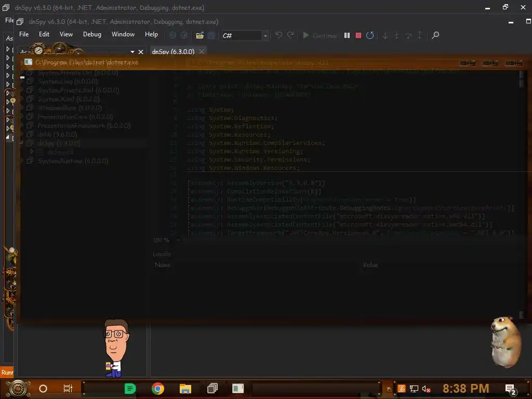Select dnSpy (6.3.0.0) in assembly tree

pos(59,143)
